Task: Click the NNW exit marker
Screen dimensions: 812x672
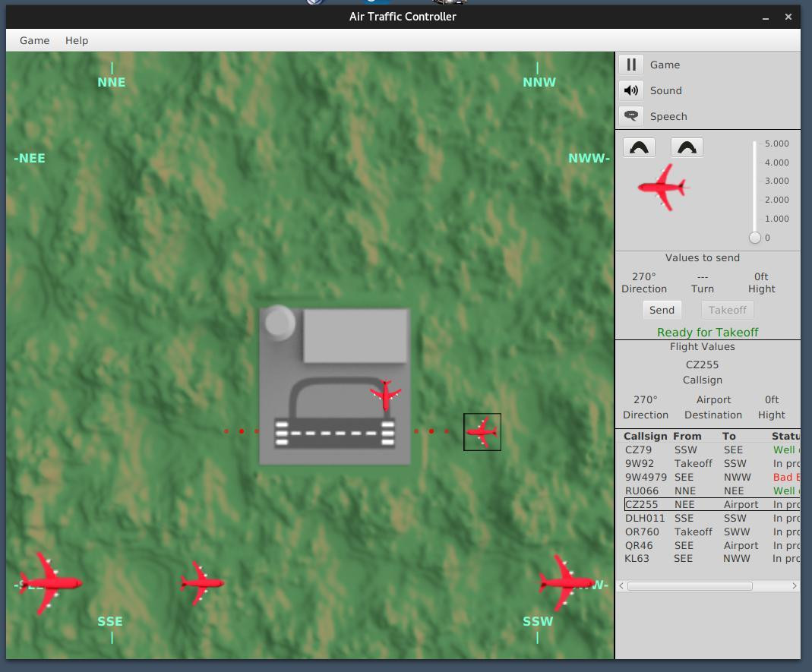Action: click(539, 82)
